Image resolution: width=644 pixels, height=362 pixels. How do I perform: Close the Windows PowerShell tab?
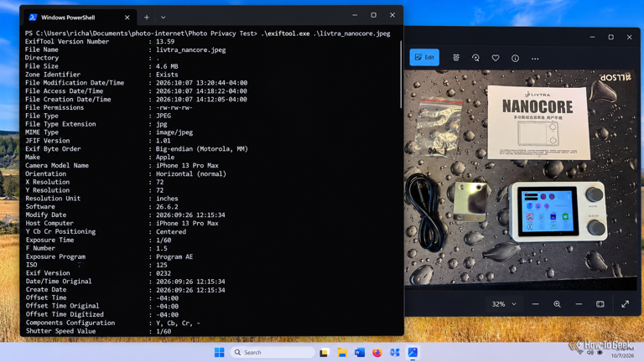pyautogui.click(x=127, y=18)
